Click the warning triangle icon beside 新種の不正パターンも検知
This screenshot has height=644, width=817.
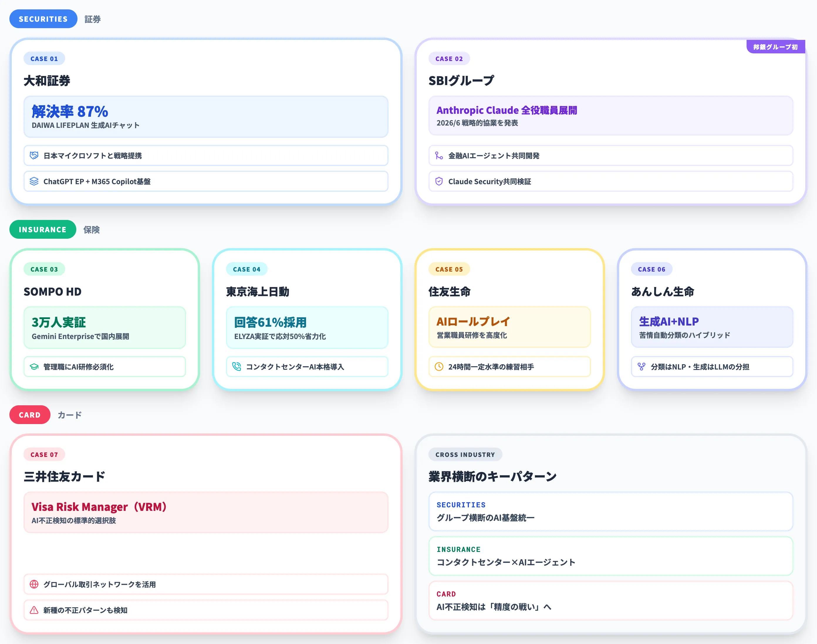[34, 610]
